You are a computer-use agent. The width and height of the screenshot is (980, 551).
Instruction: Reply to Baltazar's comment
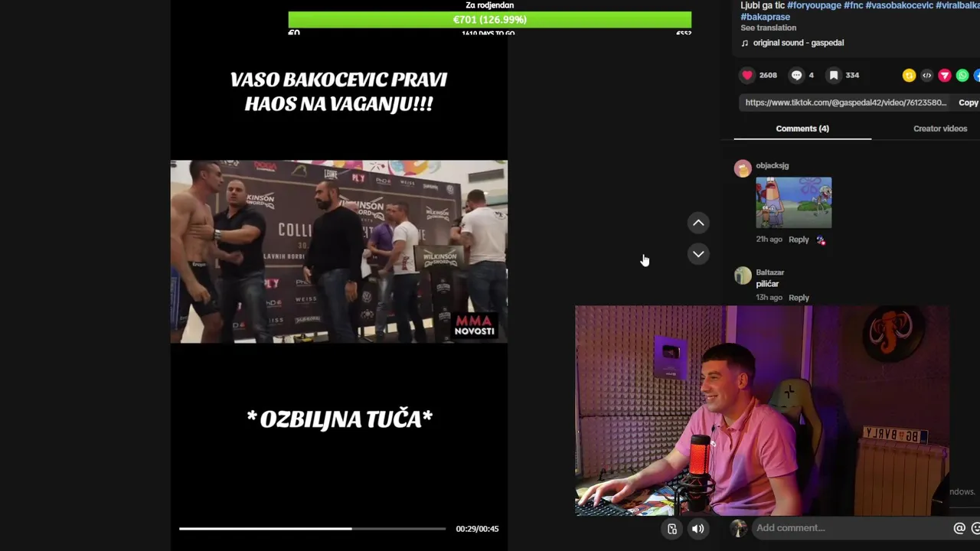(x=799, y=298)
